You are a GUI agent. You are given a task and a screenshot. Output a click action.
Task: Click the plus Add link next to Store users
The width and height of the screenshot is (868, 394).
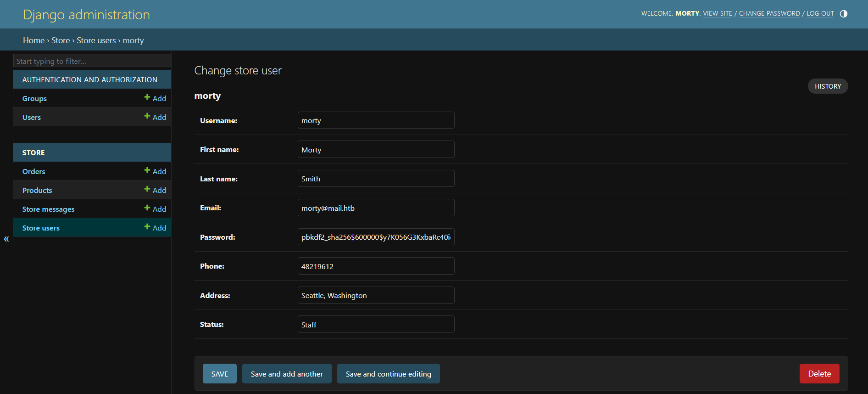[x=155, y=228]
